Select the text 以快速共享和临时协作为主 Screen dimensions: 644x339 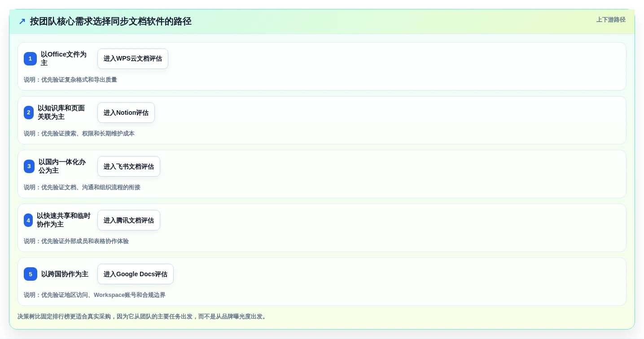(64, 220)
